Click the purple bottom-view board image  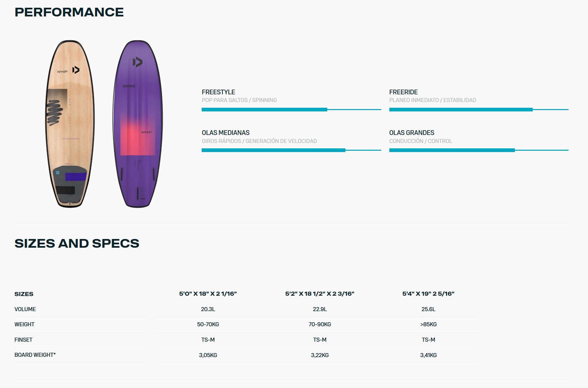point(138,124)
